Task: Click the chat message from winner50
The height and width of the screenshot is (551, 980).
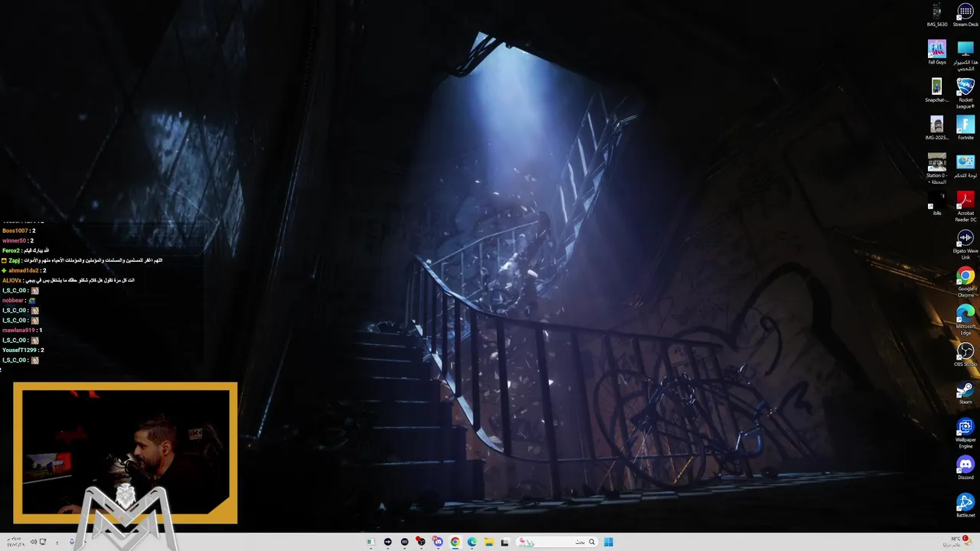Action: tap(18, 240)
